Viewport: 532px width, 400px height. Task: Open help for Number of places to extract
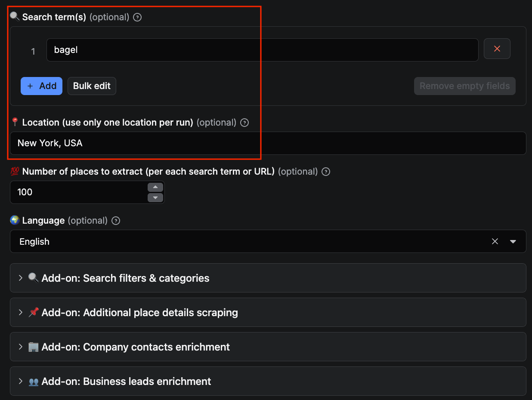(325, 172)
